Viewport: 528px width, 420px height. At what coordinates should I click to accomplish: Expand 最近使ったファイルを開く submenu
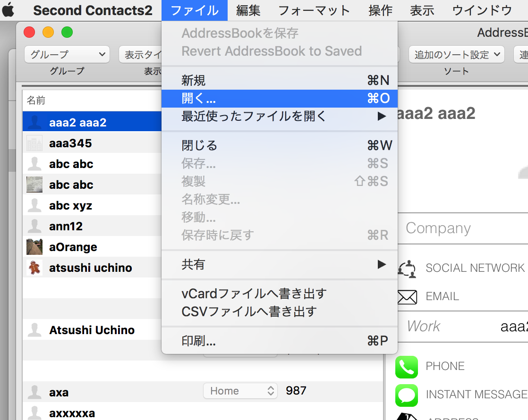(x=280, y=117)
